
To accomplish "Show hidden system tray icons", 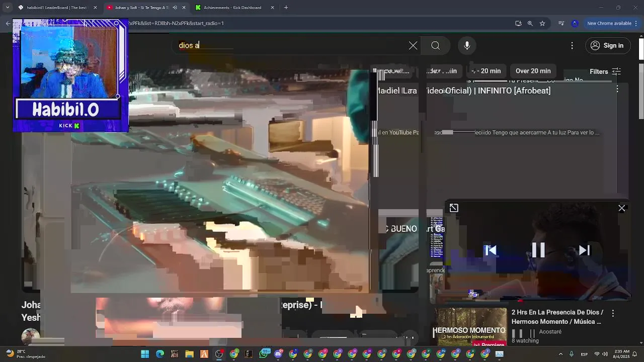I will point(560,354).
